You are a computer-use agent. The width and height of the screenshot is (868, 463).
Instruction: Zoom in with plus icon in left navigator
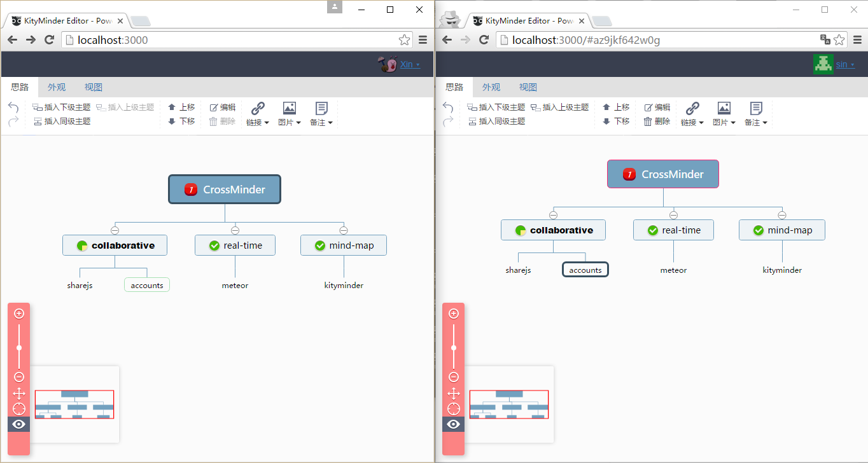pos(19,314)
